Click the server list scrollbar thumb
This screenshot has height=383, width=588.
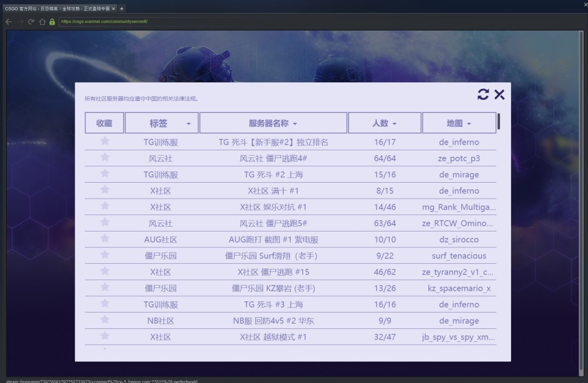[x=499, y=122]
